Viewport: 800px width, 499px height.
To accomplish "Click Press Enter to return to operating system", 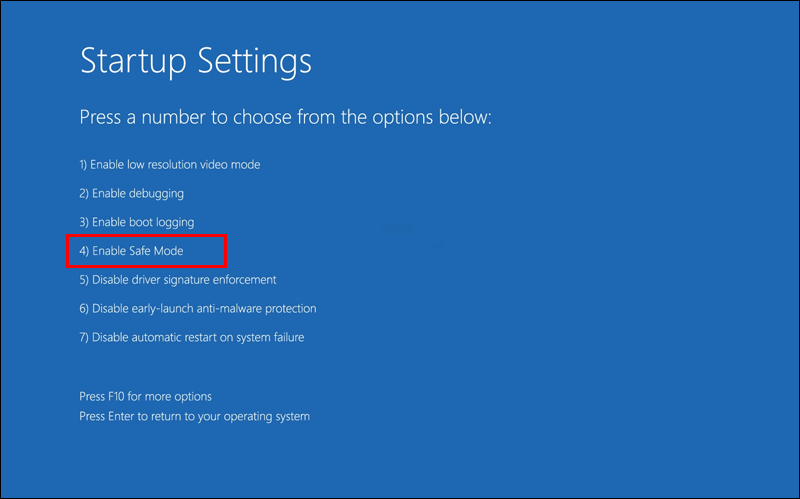I will (195, 416).
